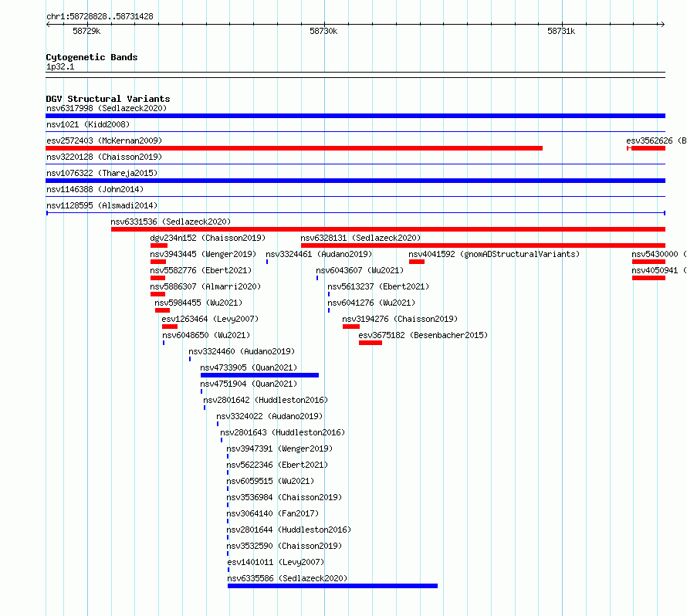This screenshot has width=687, height=616.
Task: Open esv1401011 (Levy2007) label
Action: (276, 562)
